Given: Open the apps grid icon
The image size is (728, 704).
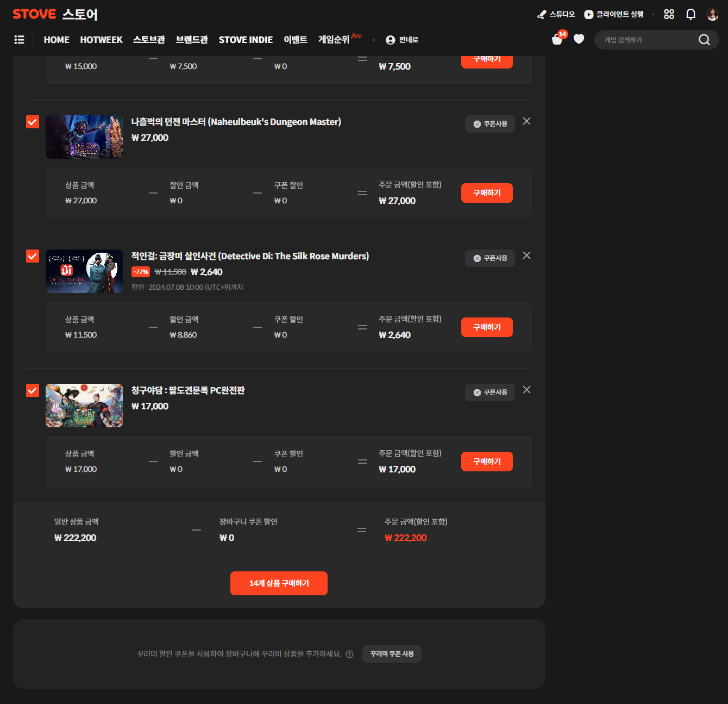Looking at the screenshot, I should click(x=669, y=14).
